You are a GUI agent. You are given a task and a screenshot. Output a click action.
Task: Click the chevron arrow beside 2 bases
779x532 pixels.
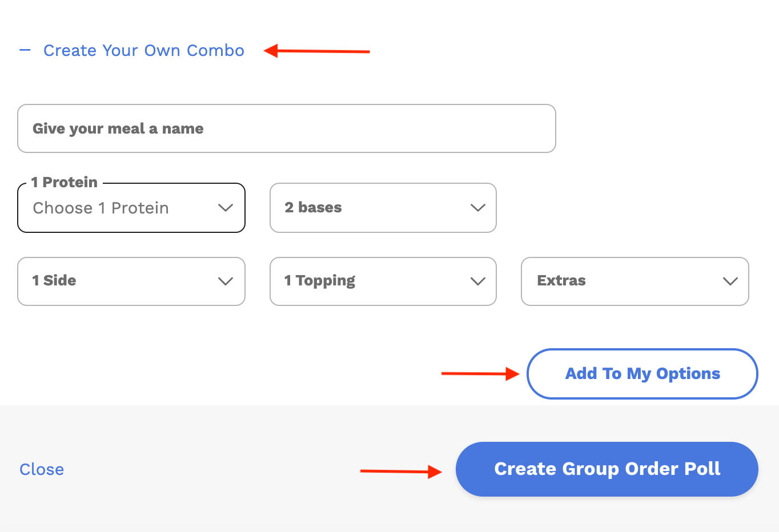click(477, 208)
